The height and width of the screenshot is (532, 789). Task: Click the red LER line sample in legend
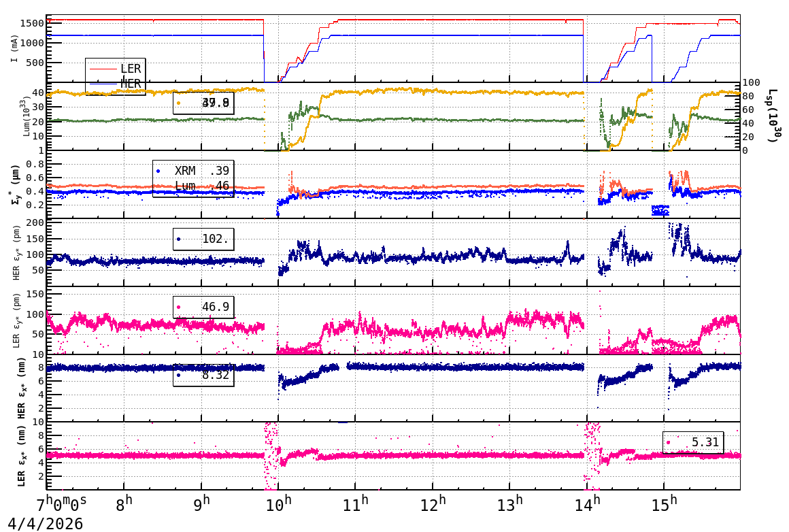pyautogui.click(x=103, y=69)
